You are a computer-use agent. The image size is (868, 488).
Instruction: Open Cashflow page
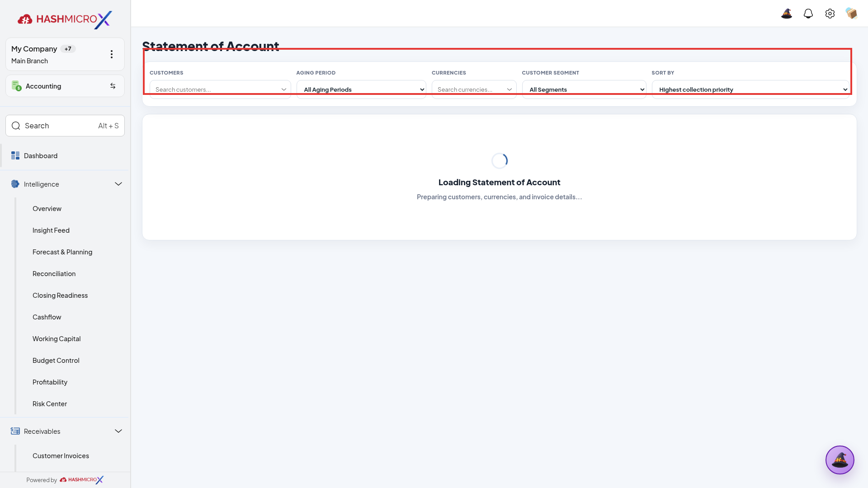(x=47, y=317)
